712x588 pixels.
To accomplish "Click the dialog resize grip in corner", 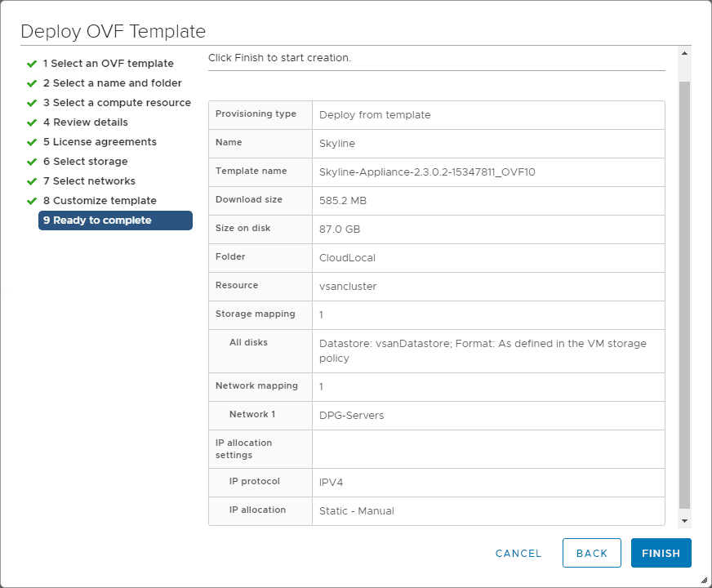I will click(x=705, y=581).
